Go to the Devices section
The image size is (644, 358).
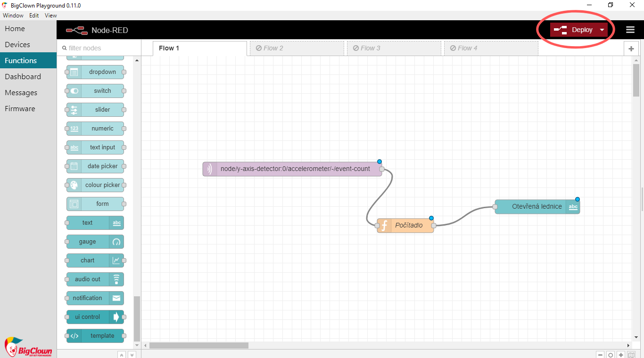click(x=28, y=45)
